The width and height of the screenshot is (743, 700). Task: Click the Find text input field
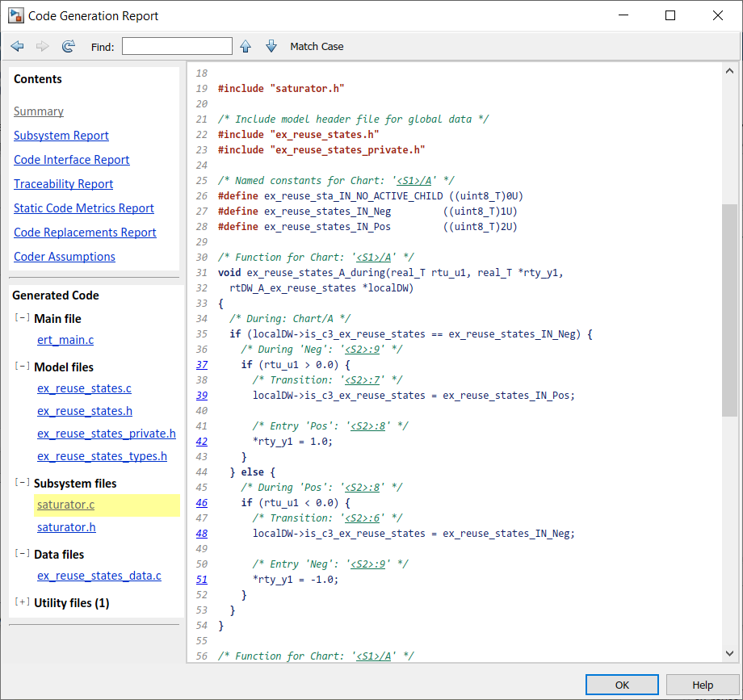point(177,47)
